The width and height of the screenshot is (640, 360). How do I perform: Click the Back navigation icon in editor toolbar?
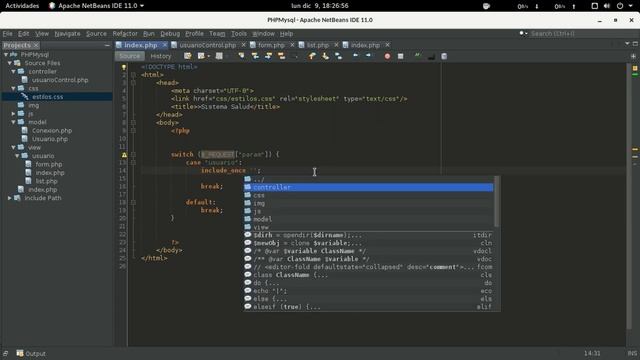(201, 56)
